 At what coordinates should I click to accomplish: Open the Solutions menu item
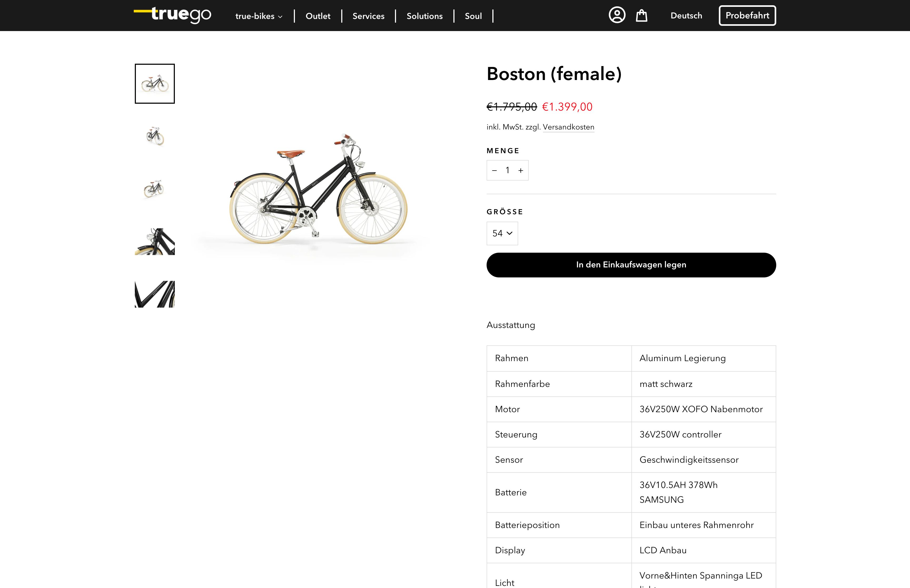click(425, 16)
